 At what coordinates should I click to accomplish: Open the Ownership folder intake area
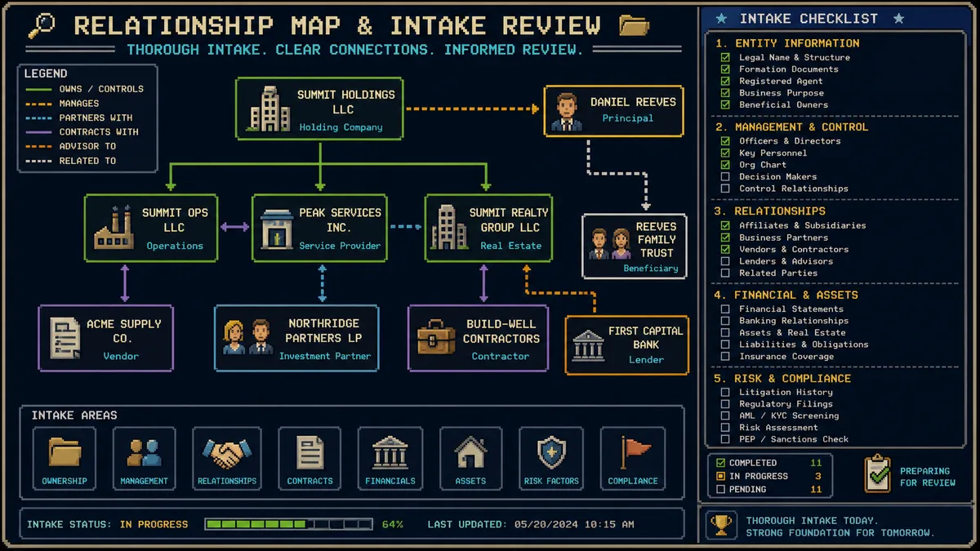65,459
